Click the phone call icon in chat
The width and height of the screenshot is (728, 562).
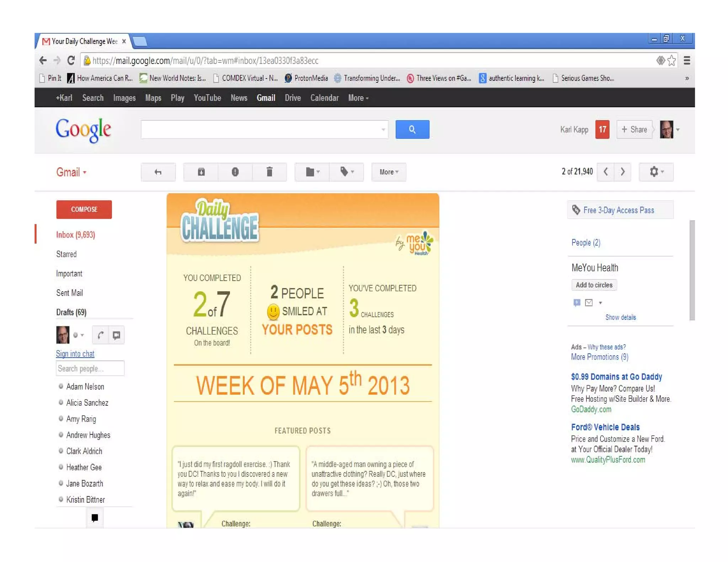[x=100, y=335]
